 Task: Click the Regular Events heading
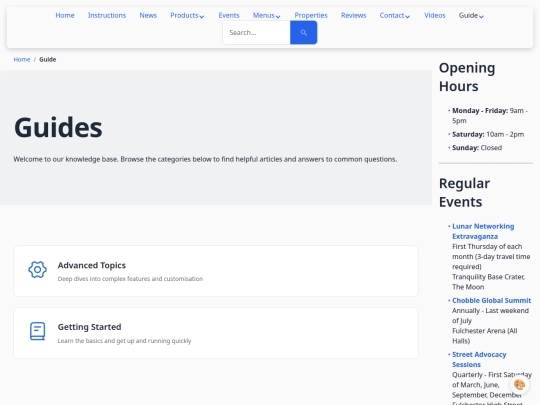(464, 193)
